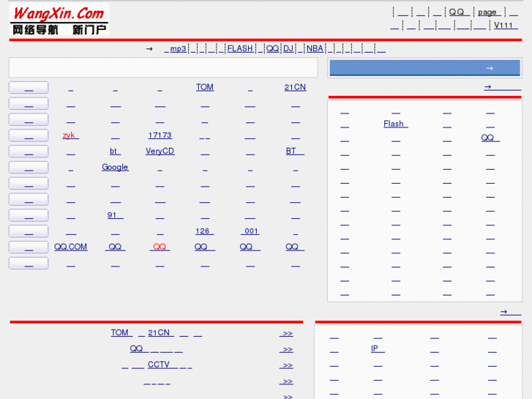The image size is (532, 399).
Task: Open the IP link in lower right panel
Action: [378, 348]
